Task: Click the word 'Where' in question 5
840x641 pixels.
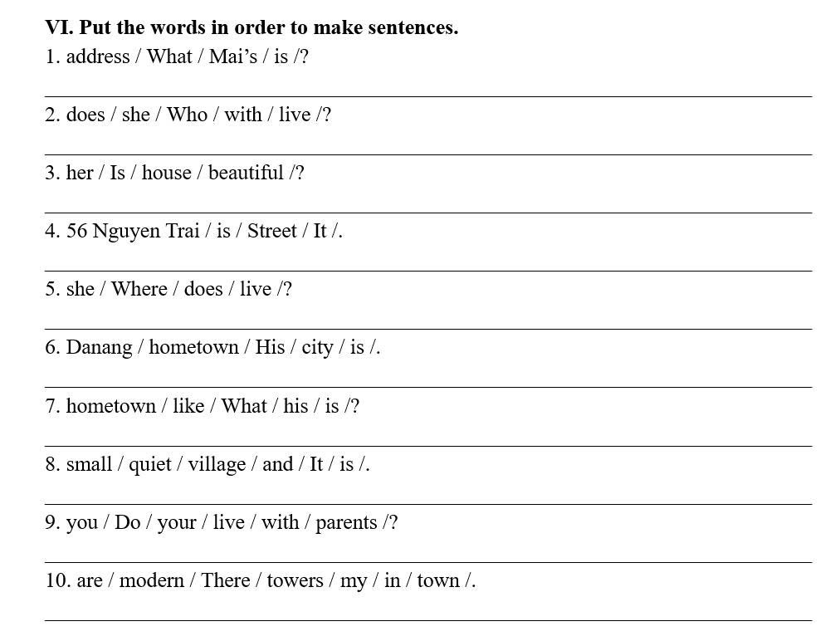Action: pyautogui.click(x=139, y=289)
